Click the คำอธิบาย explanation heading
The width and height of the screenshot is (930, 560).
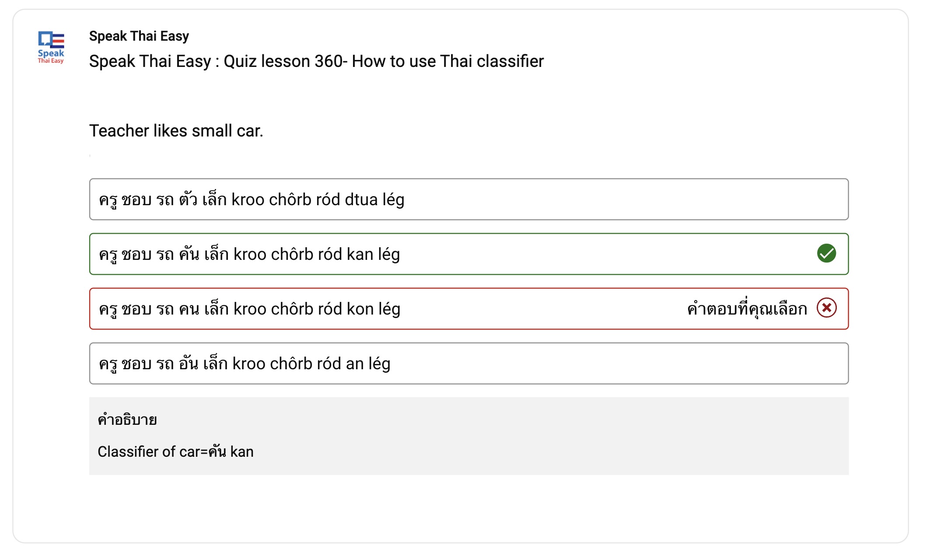tap(127, 420)
